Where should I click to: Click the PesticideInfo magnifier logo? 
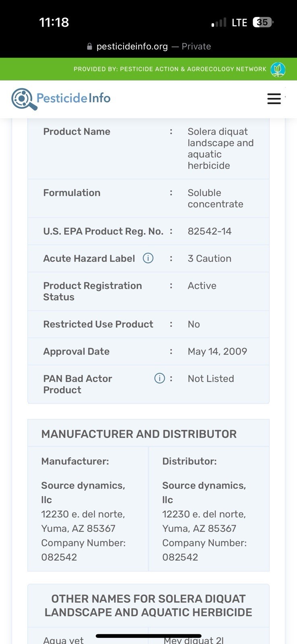click(24, 99)
